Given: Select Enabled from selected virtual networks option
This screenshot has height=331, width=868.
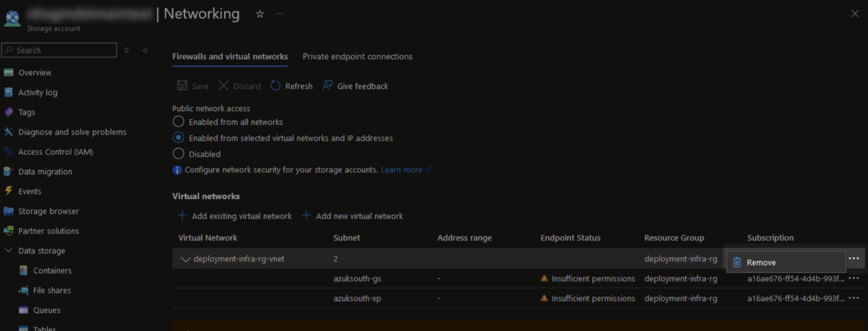Looking at the screenshot, I should [178, 138].
